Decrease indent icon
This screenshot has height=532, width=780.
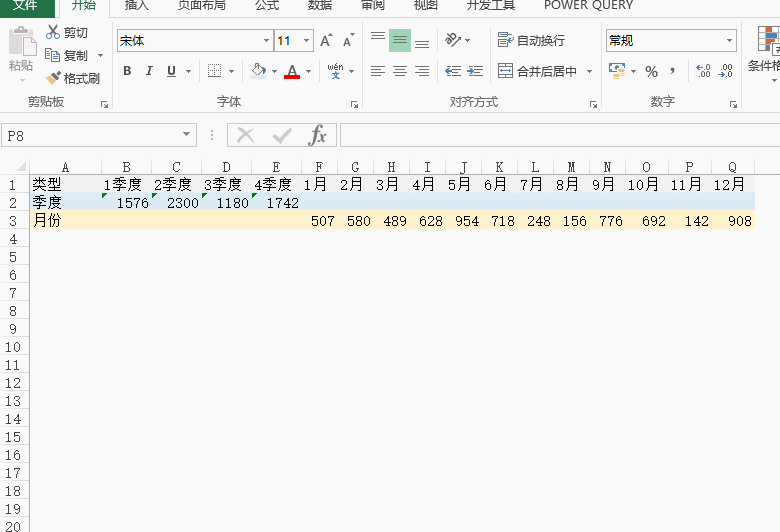(x=453, y=71)
